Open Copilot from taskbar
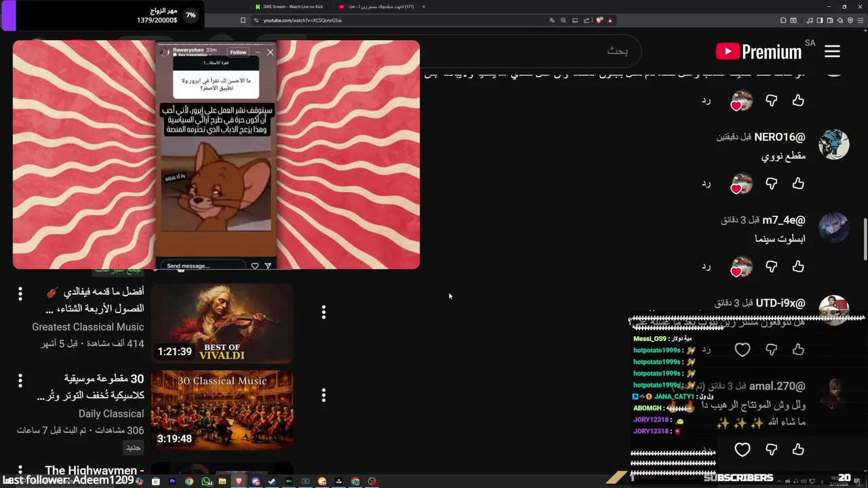Screen dimensions: 868x488 point(140,481)
